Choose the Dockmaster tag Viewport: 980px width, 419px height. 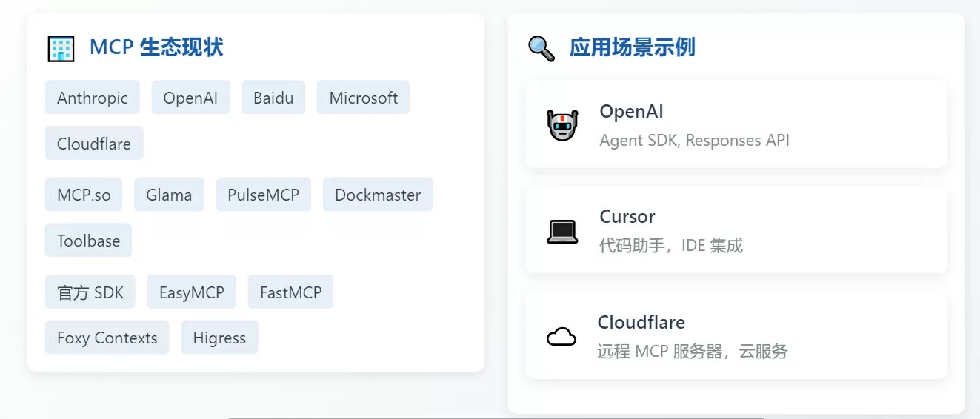(378, 195)
